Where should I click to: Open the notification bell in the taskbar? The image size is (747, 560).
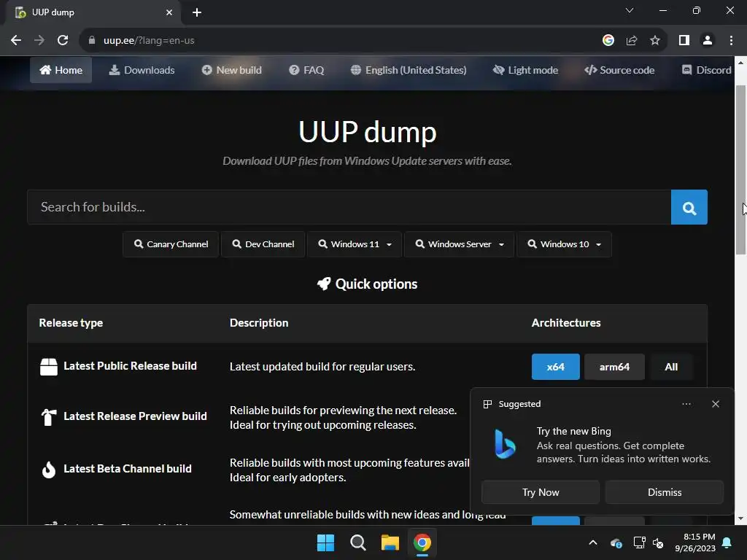[727, 542]
